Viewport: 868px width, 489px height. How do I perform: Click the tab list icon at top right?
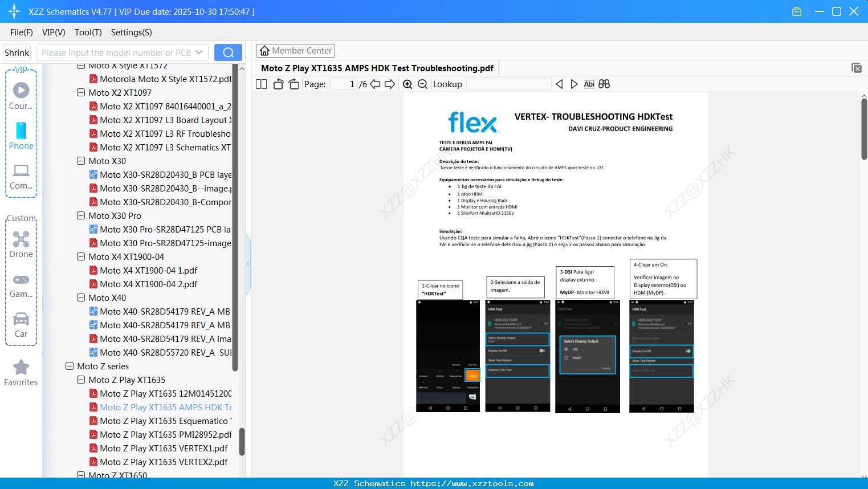tap(856, 68)
